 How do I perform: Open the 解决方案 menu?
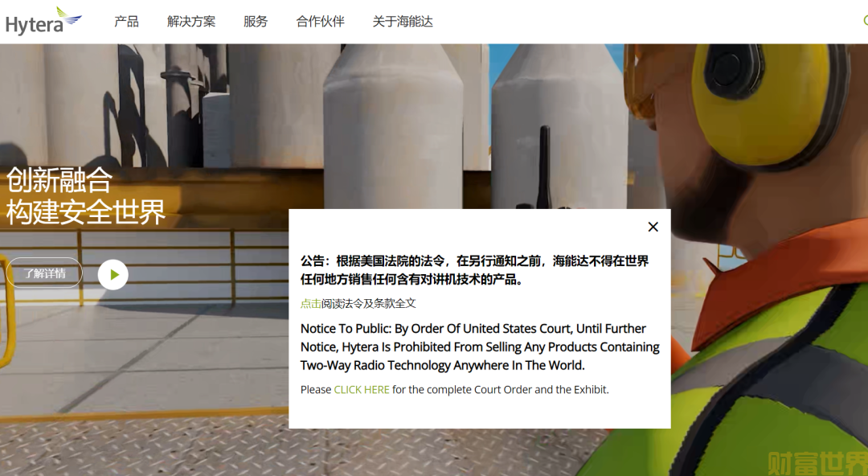(x=191, y=22)
